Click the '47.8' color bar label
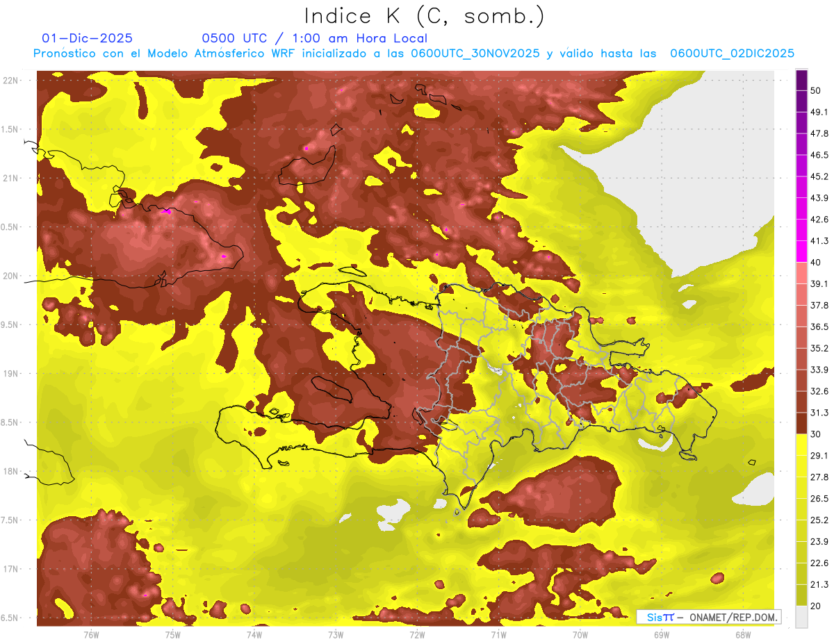The height and width of the screenshot is (644, 834). pos(819,133)
